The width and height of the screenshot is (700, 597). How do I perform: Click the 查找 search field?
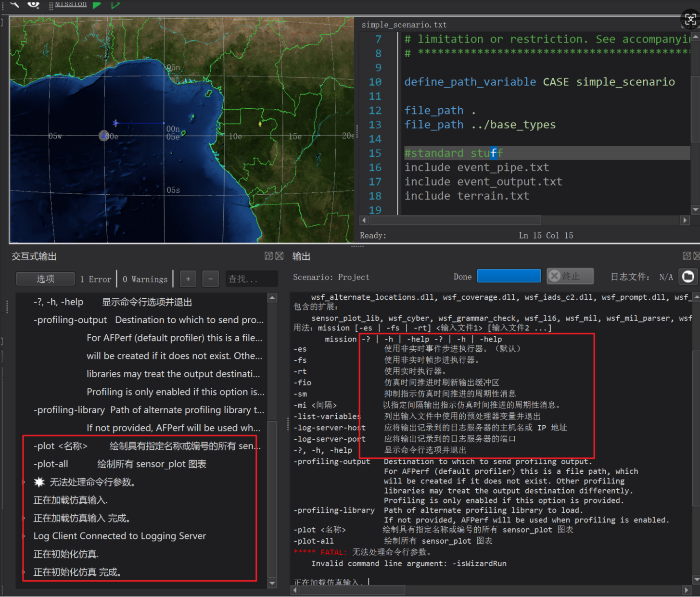tap(251, 279)
